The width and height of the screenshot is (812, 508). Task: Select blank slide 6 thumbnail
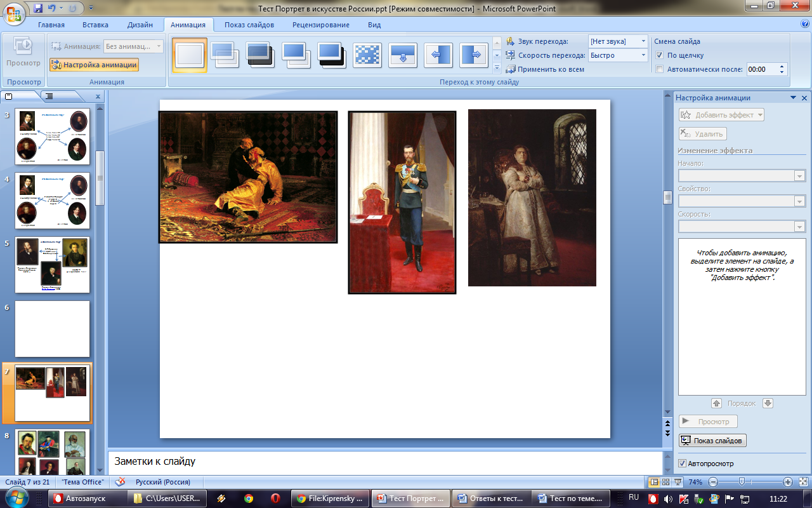53,329
